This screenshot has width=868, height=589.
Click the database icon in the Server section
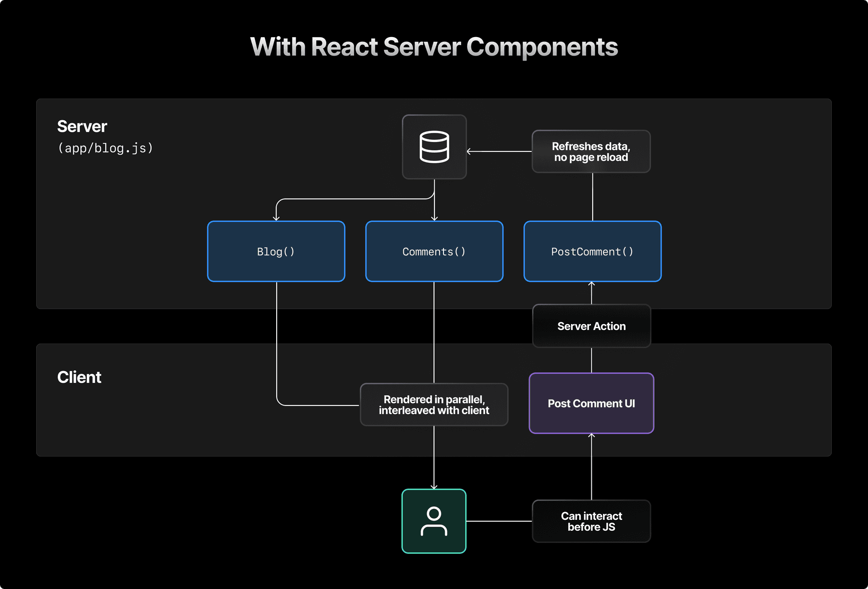pyautogui.click(x=434, y=146)
